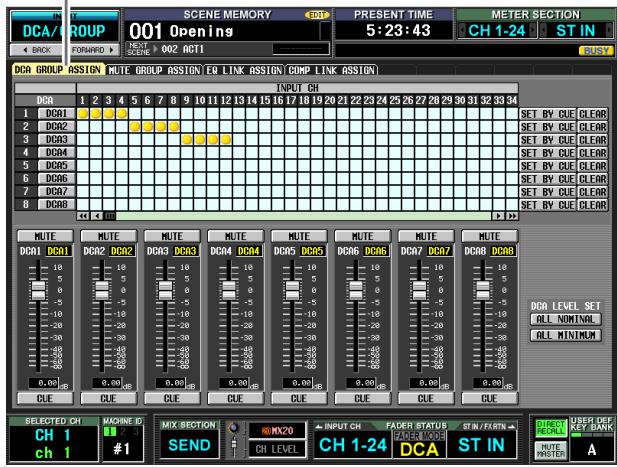Open the DCA/GROUP function display

[65, 31]
